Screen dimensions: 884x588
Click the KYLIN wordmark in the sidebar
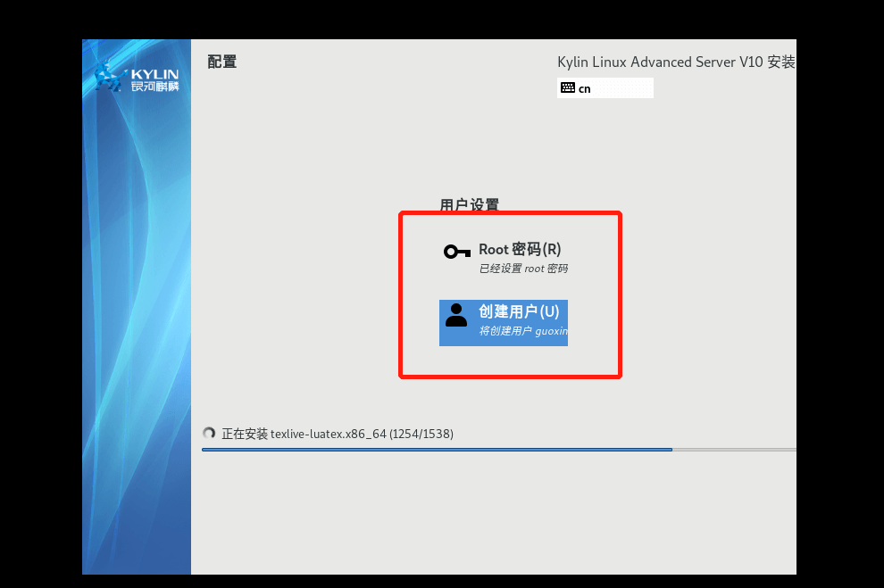(154, 74)
